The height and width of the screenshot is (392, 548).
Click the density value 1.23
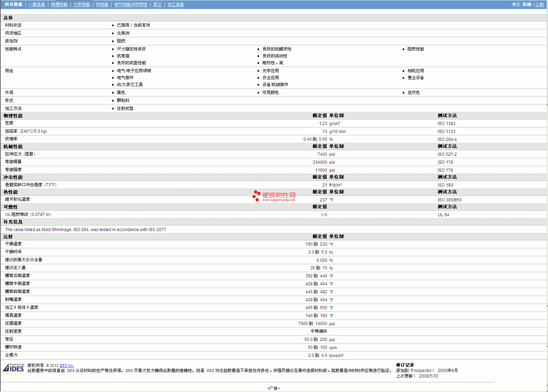pos(323,124)
